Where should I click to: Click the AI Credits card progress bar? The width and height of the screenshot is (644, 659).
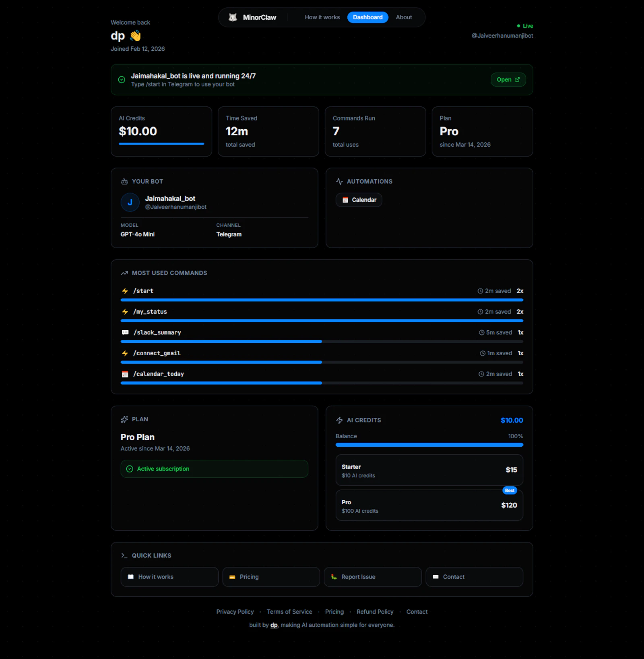click(x=161, y=144)
